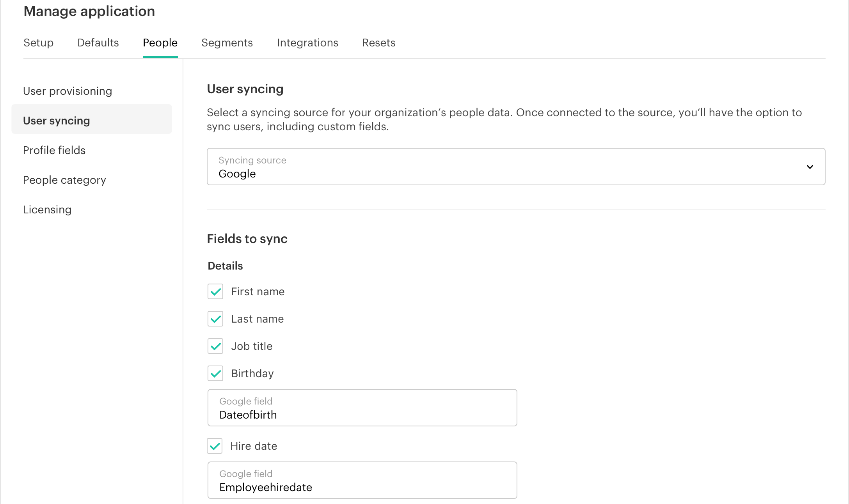The width and height of the screenshot is (849, 504).
Task: Click the Details subheading
Action: tap(225, 266)
